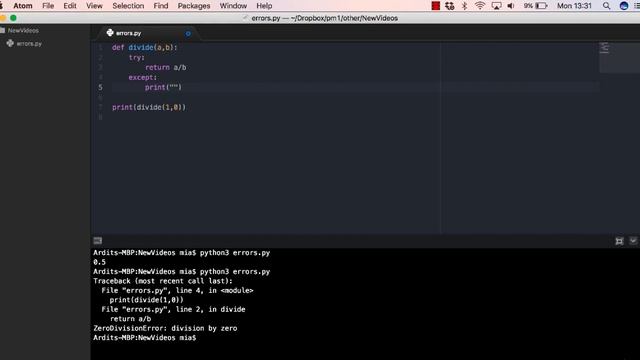Image resolution: width=640 pixels, height=360 pixels.
Task: Hide the terminal panel with the chevron icon
Action: click(x=633, y=241)
